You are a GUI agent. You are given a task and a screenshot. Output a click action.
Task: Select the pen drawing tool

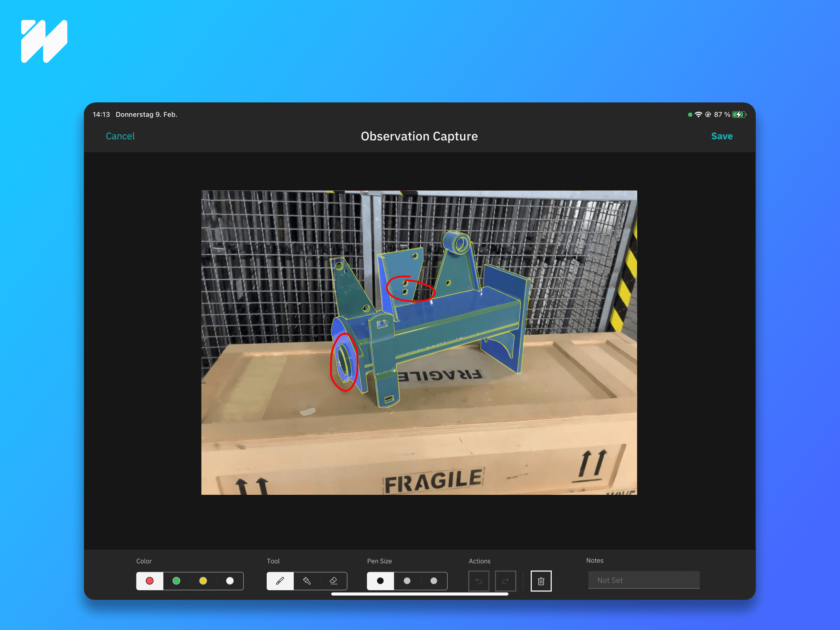pyautogui.click(x=280, y=580)
